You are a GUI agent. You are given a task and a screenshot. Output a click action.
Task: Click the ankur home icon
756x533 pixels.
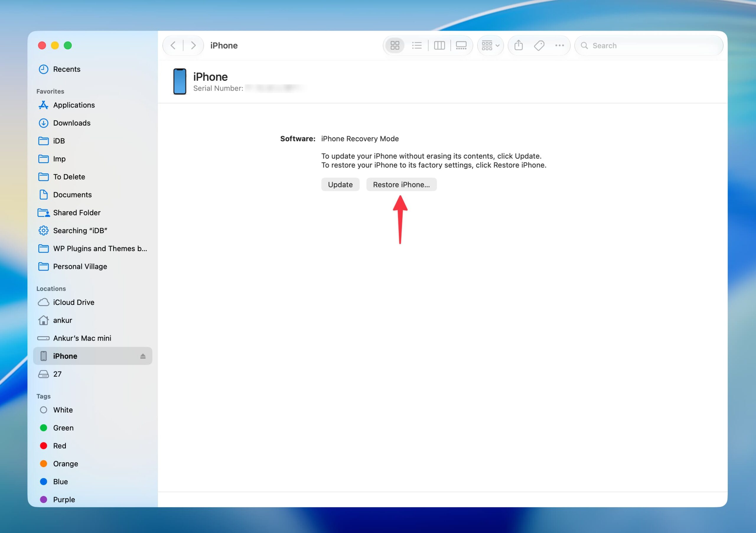pos(43,320)
